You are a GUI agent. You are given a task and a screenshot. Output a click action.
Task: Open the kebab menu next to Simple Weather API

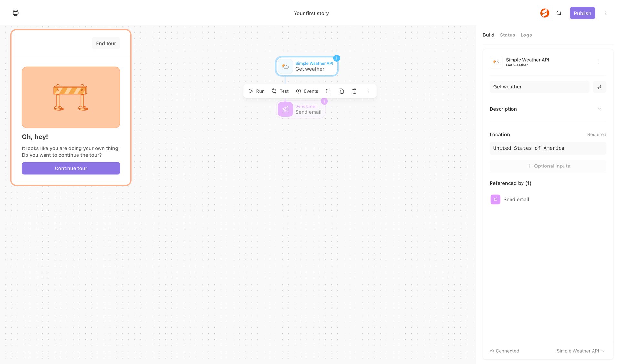pos(599,62)
